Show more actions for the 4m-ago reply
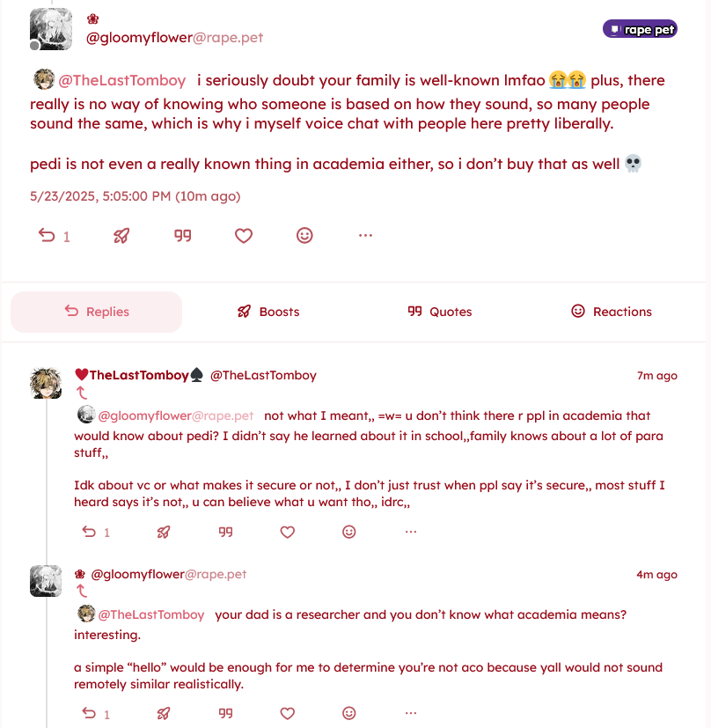 [x=410, y=713]
